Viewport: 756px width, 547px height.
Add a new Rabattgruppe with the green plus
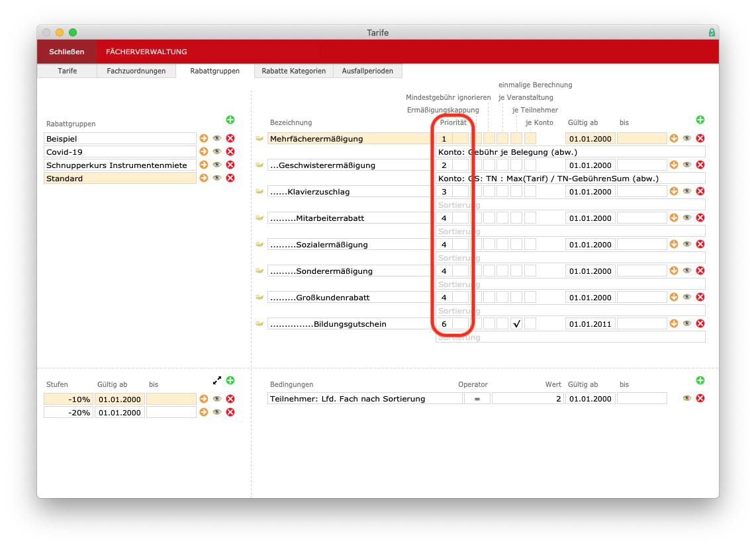click(x=230, y=120)
